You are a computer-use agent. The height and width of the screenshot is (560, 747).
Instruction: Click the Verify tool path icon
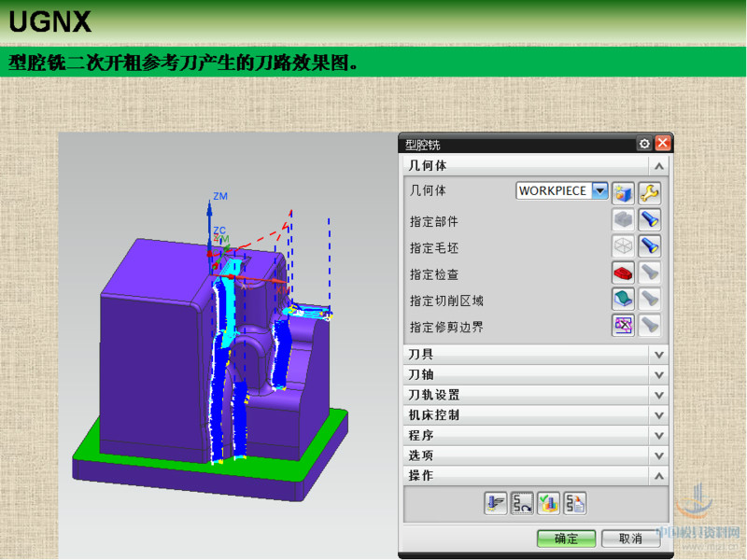point(548,503)
